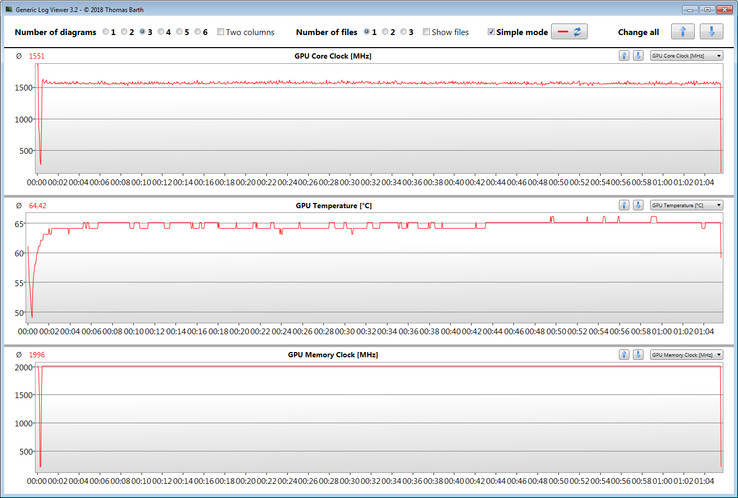
Task: Select 6 diagrams radio button
Action: tap(198, 32)
